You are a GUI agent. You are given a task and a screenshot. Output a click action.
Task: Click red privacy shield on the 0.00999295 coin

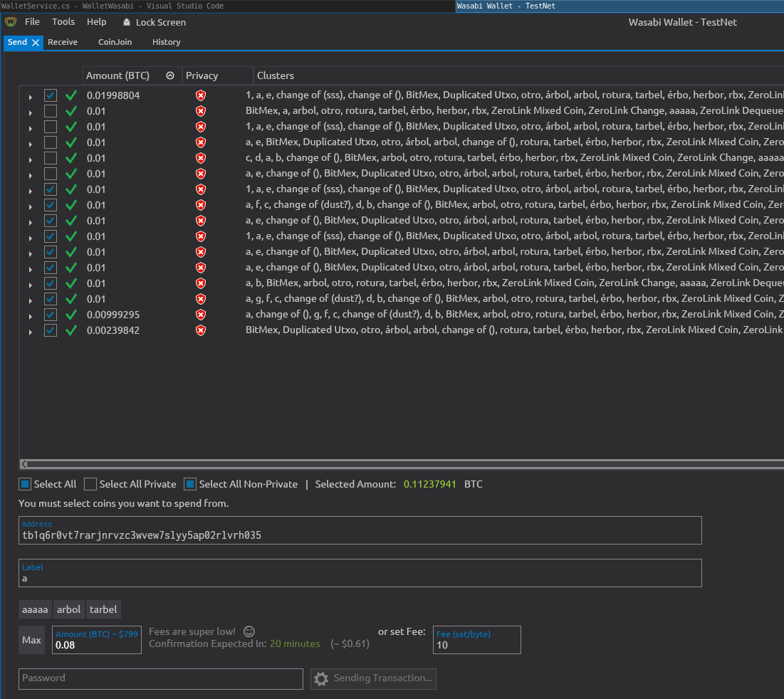coord(201,315)
